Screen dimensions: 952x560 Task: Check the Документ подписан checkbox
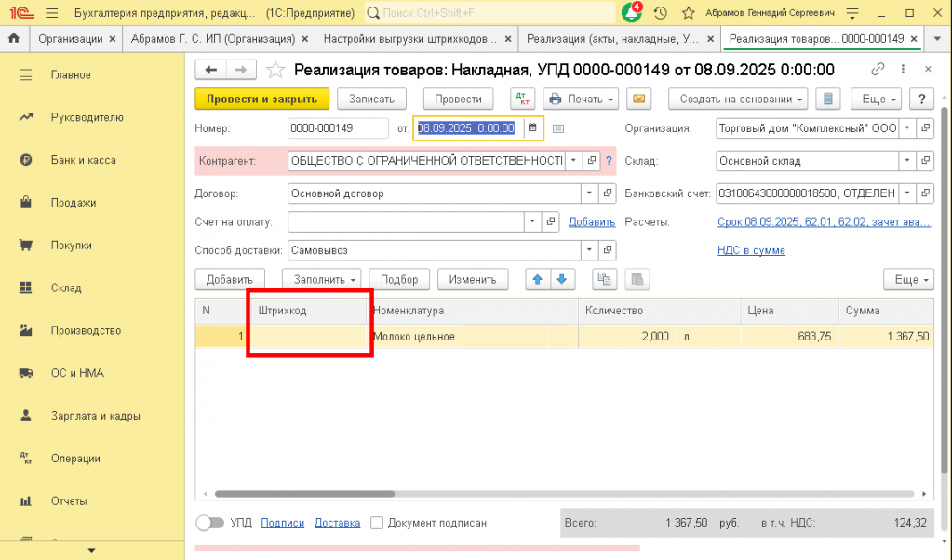pos(377,523)
